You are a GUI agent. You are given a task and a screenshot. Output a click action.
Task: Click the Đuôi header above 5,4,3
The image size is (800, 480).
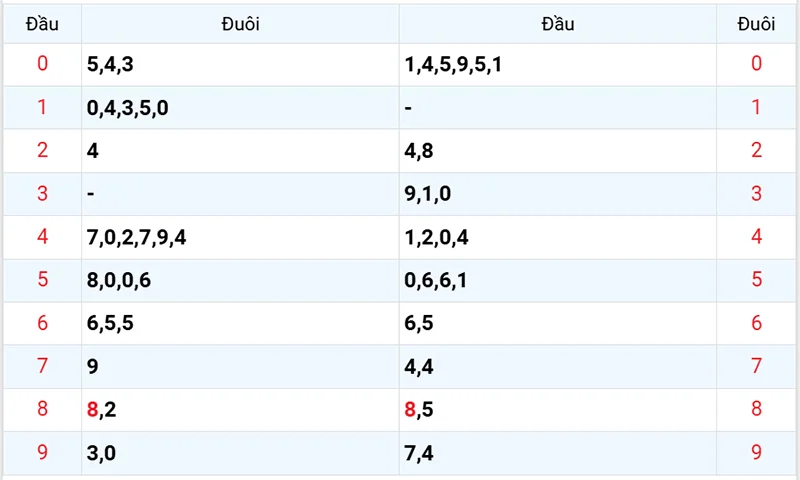click(240, 24)
